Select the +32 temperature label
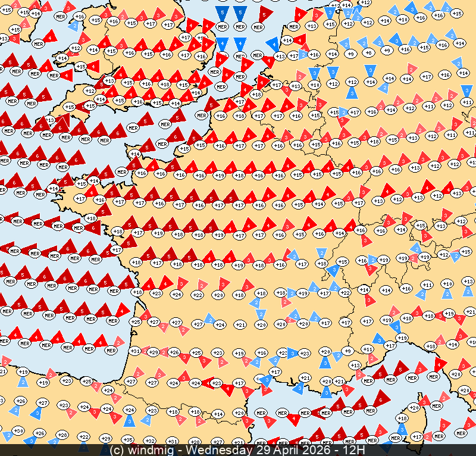 coord(150,441)
